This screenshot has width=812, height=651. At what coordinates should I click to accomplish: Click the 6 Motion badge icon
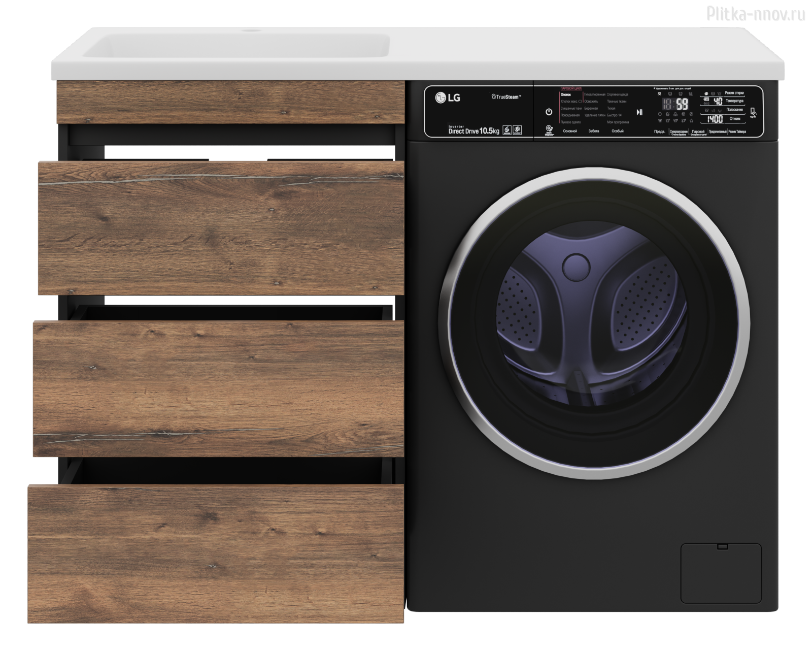[506, 129]
